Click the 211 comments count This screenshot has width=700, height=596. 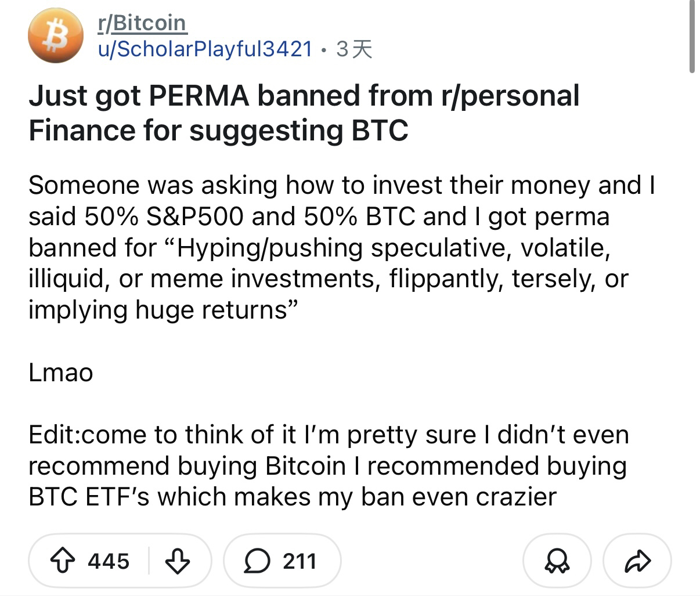(x=300, y=561)
